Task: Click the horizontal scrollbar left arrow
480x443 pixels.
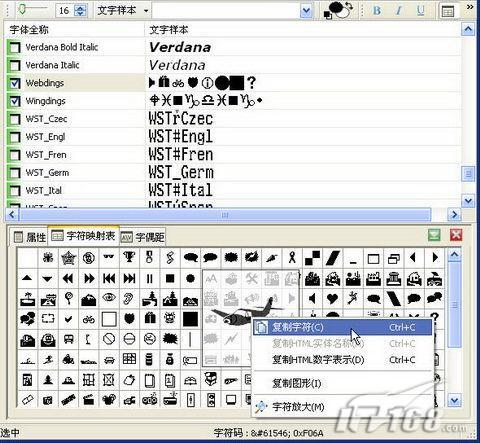Action: click(x=12, y=214)
